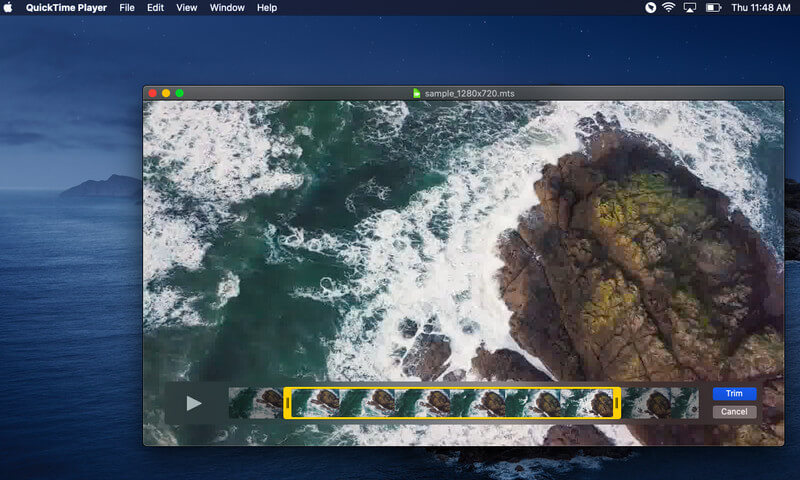The height and width of the screenshot is (480, 800).
Task: Click the sample_1280x720.mts file icon in title bar
Action: point(417,93)
